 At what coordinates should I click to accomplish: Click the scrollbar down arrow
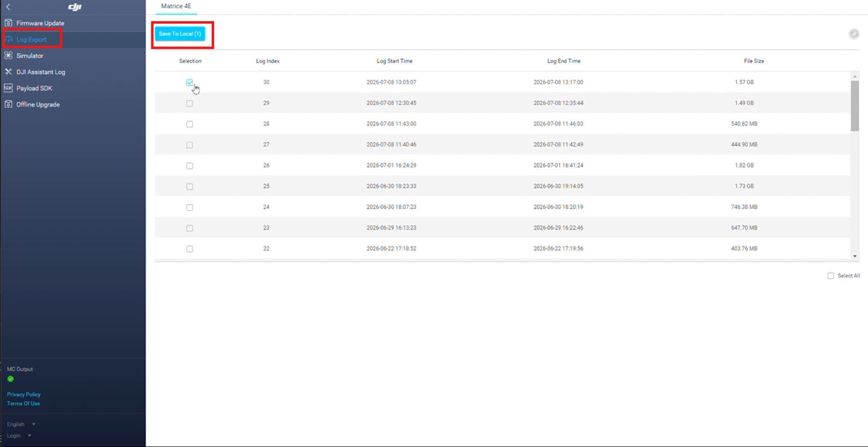pyautogui.click(x=855, y=256)
